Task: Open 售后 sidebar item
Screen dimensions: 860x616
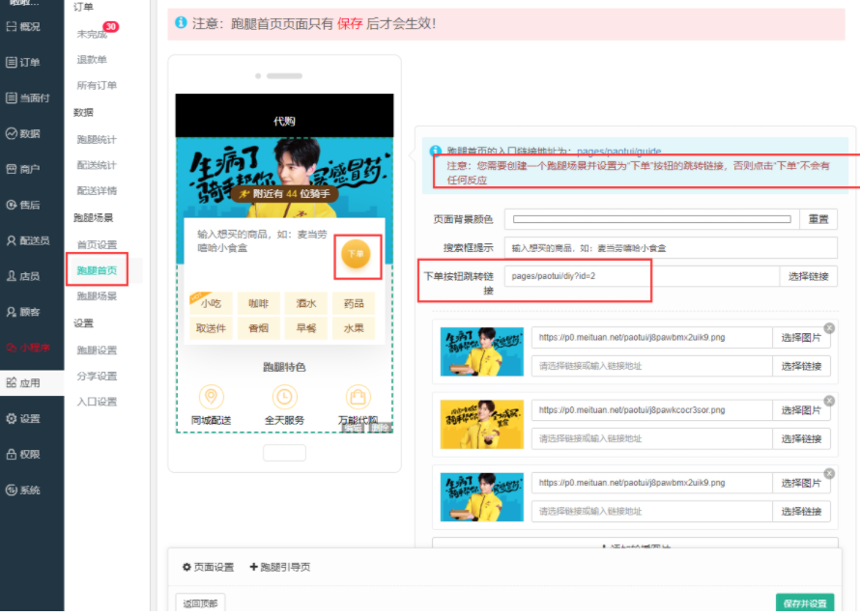Action: [x=23, y=205]
